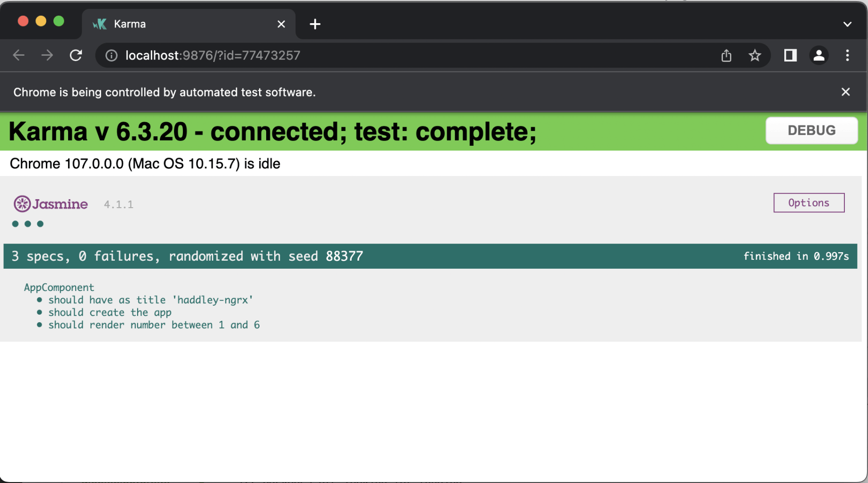The width and height of the screenshot is (868, 483).
Task: Close the Karma tab
Action: pyautogui.click(x=281, y=24)
